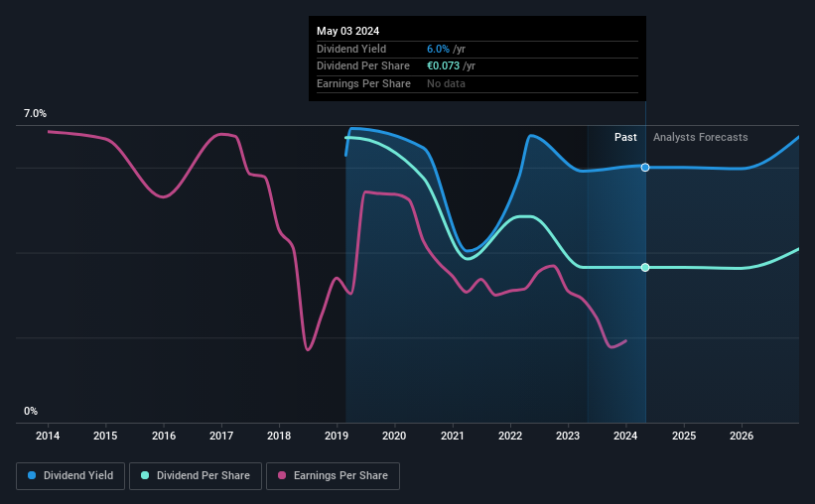Click the Past section label
This screenshot has width=815, height=504.
point(625,137)
